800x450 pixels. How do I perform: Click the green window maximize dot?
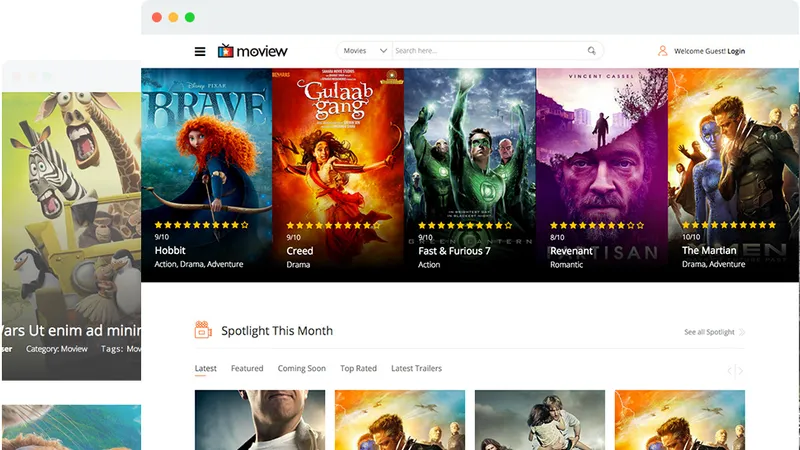[x=190, y=17]
